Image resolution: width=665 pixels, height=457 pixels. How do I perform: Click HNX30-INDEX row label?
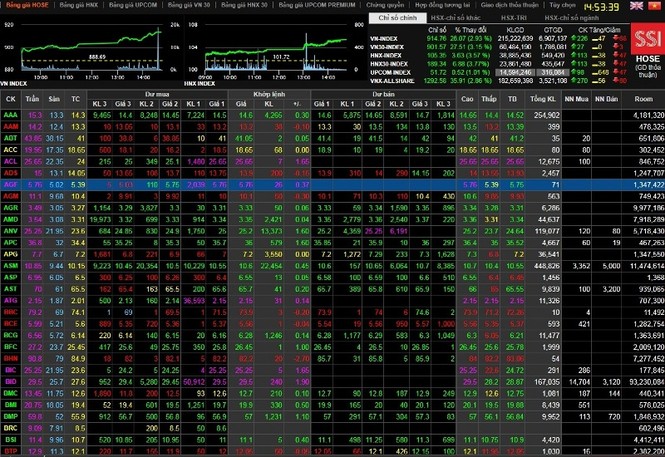click(388, 64)
